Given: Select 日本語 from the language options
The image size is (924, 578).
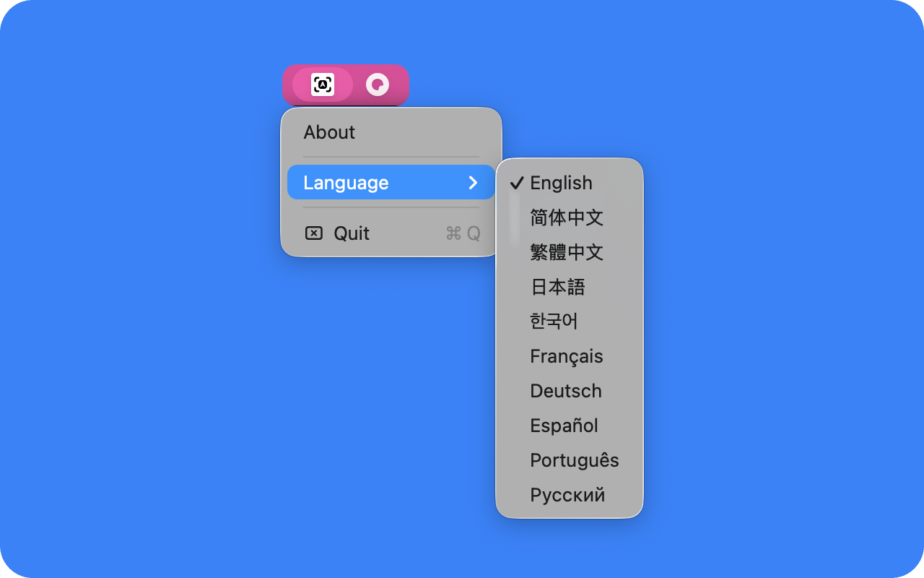Looking at the screenshot, I should 557,287.
